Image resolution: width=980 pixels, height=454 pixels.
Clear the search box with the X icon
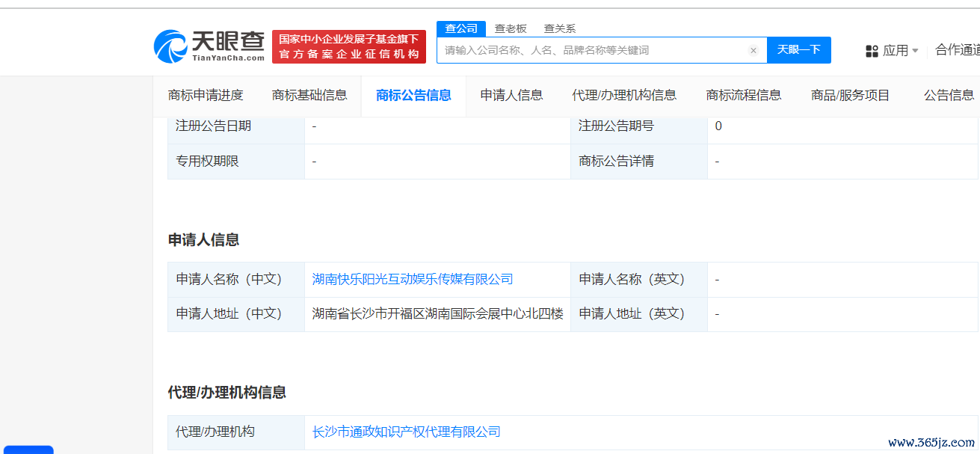(753, 50)
